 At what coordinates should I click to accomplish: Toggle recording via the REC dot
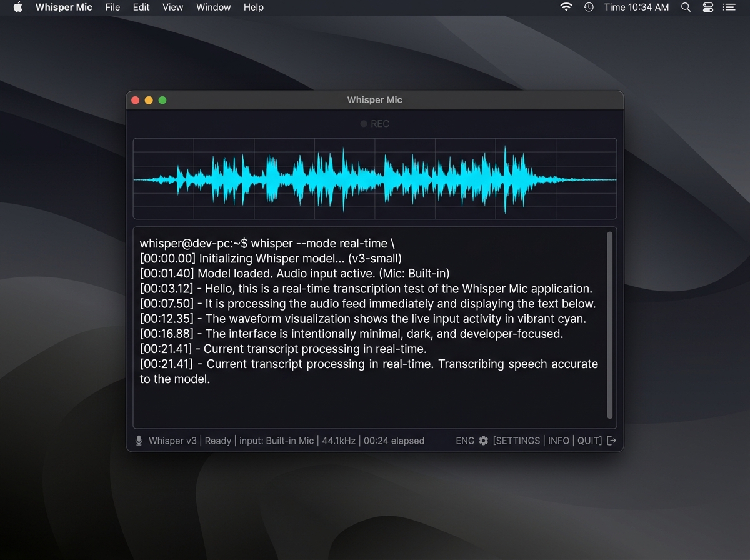(x=363, y=123)
